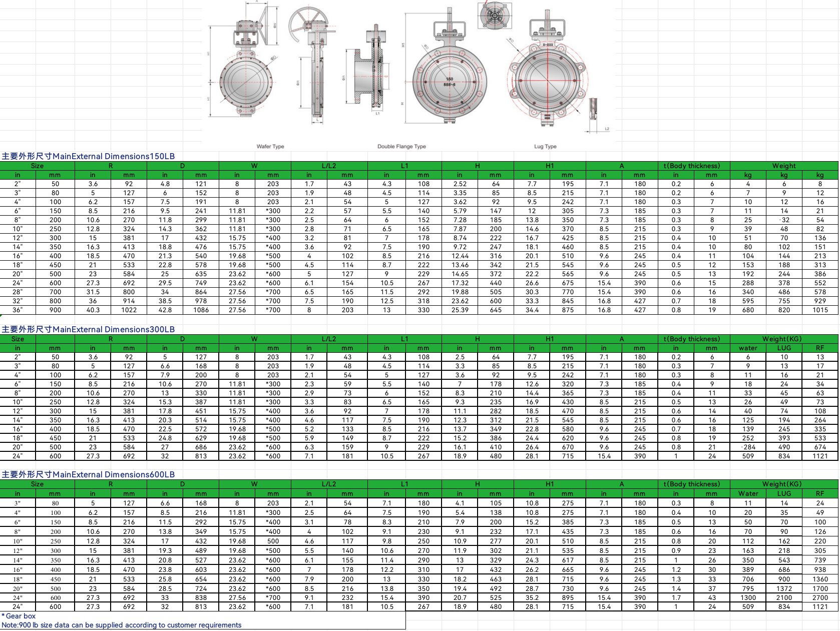Select cell with value 674 in 300LB table
Image resolution: width=840 pixels, height=631 pixels.
click(x=820, y=447)
